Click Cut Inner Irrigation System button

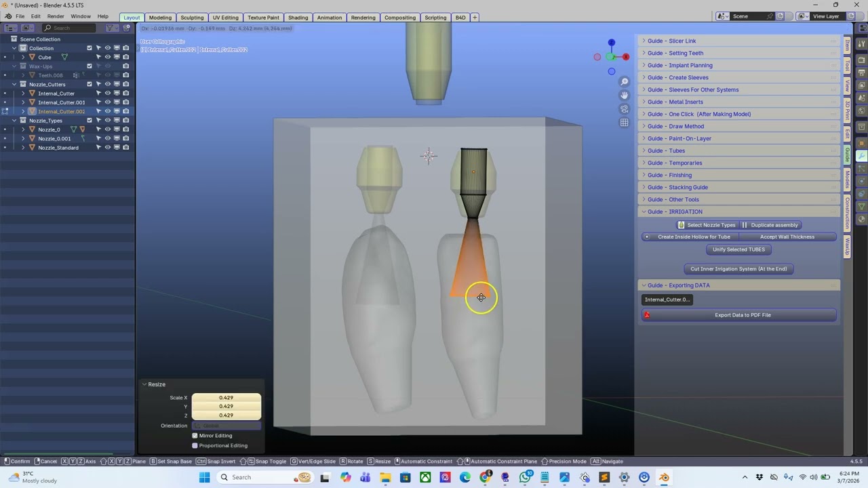[x=738, y=269]
